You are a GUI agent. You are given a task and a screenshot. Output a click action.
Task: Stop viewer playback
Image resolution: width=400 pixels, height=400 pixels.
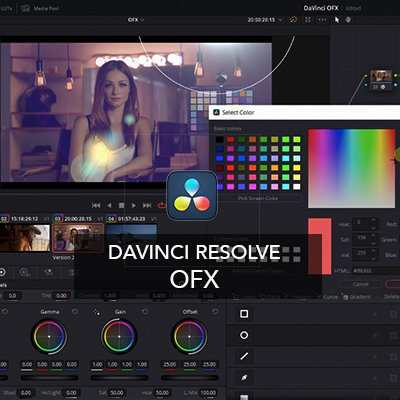[x=122, y=205]
